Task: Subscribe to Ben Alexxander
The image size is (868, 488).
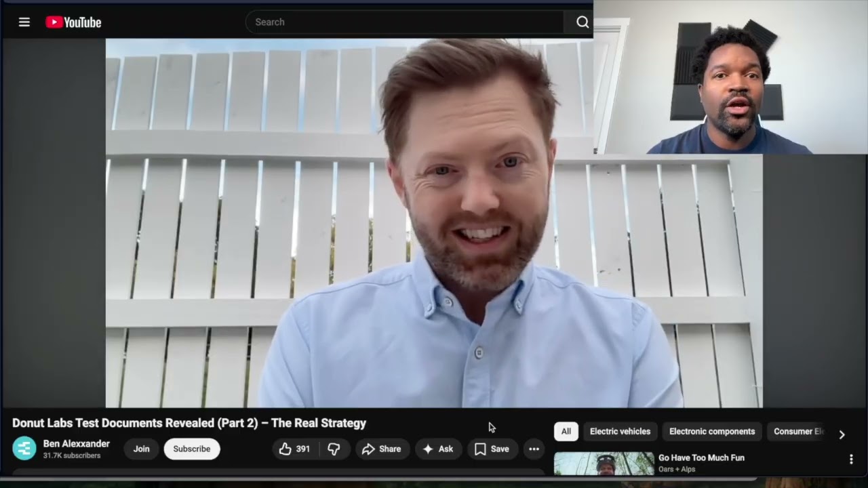Action: pos(192,449)
